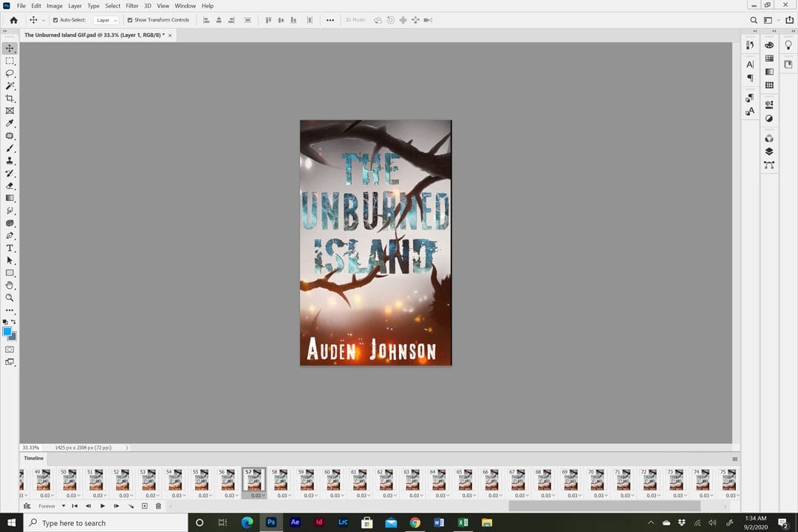Open the Auto-Select target dropdown
Screen dimensions: 798x532
coord(106,20)
